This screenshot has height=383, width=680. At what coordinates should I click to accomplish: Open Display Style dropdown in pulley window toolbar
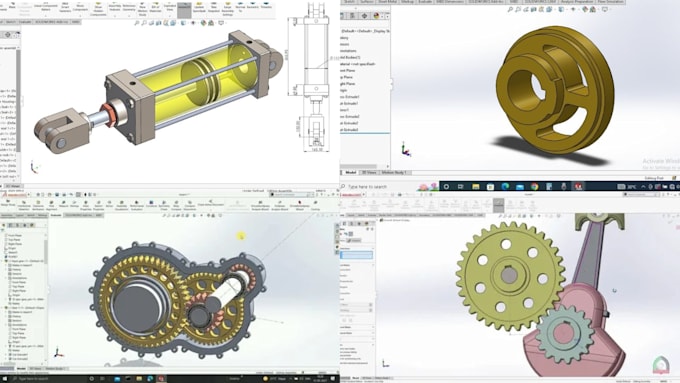click(561, 9)
